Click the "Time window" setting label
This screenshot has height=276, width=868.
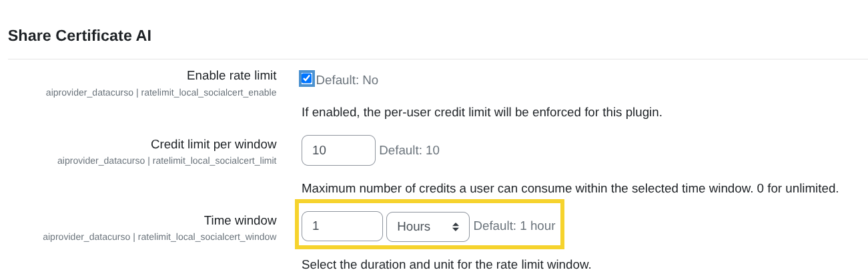240,221
